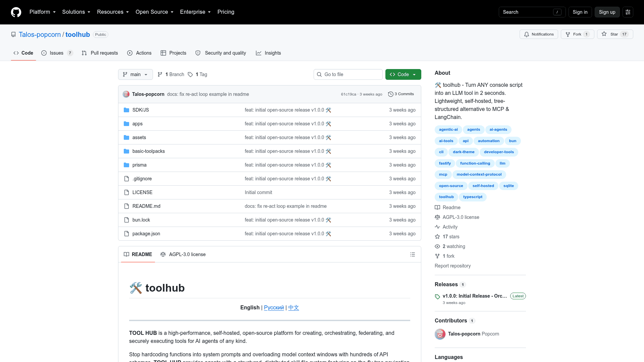Open the main branch selector
644x362 pixels.
(136, 74)
